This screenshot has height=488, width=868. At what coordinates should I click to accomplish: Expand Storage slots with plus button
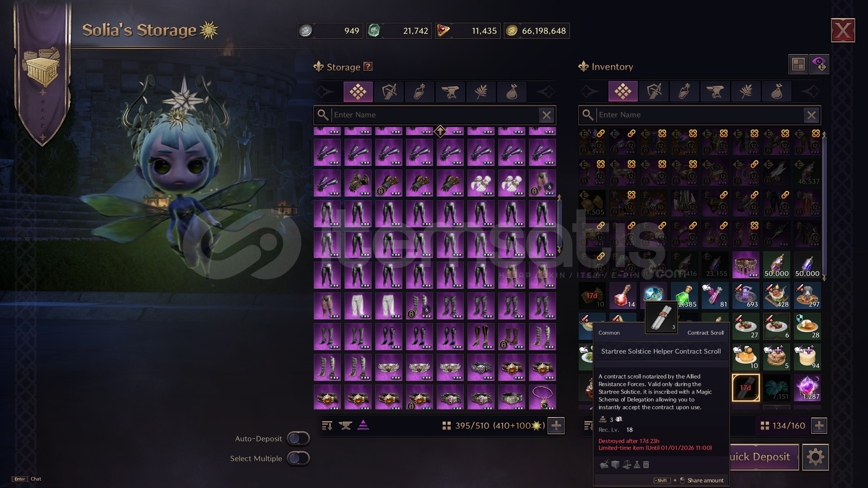click(x=557, y=426)
